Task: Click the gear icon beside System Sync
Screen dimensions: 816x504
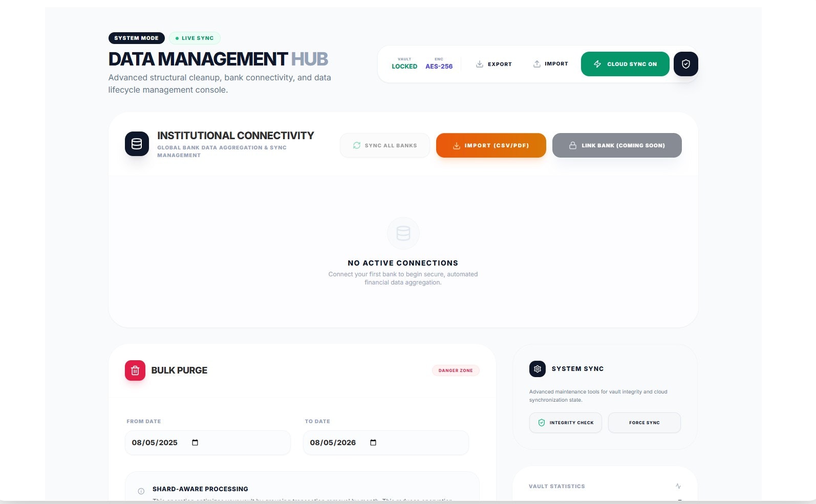Action: (538, 369)
